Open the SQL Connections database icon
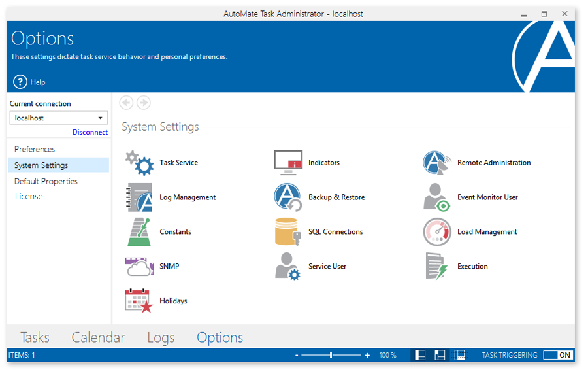This screenshot has height=372, width=588. pos(288,232)
